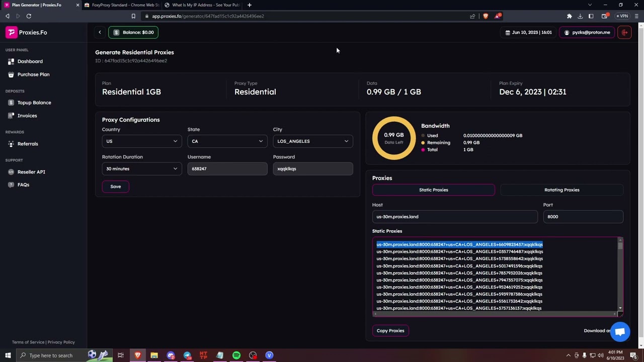Show hidden system tray icons
This screenshot has width=644, height=362.
tap(569, 355)
